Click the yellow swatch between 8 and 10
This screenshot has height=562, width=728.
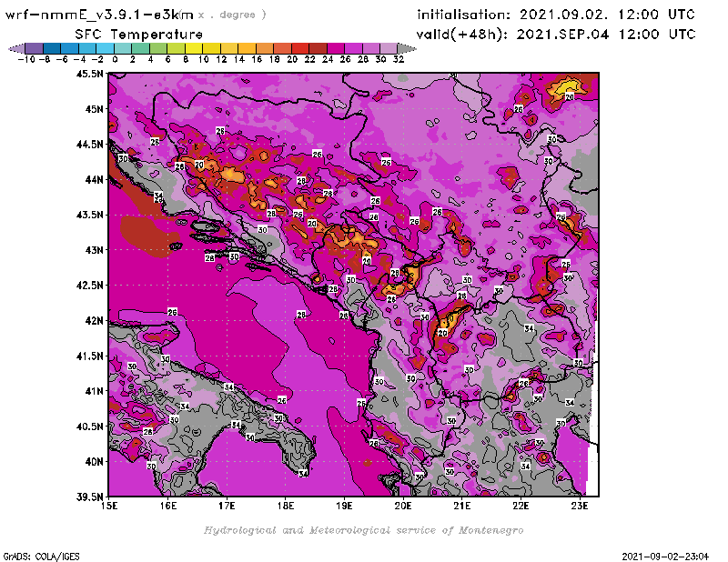pos(194,48)
